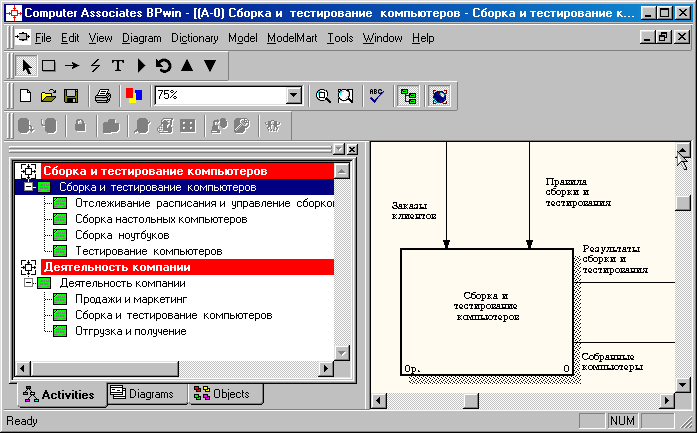
Task: Open the explorer panel dropdown arrow
Action: coord(339,149)
